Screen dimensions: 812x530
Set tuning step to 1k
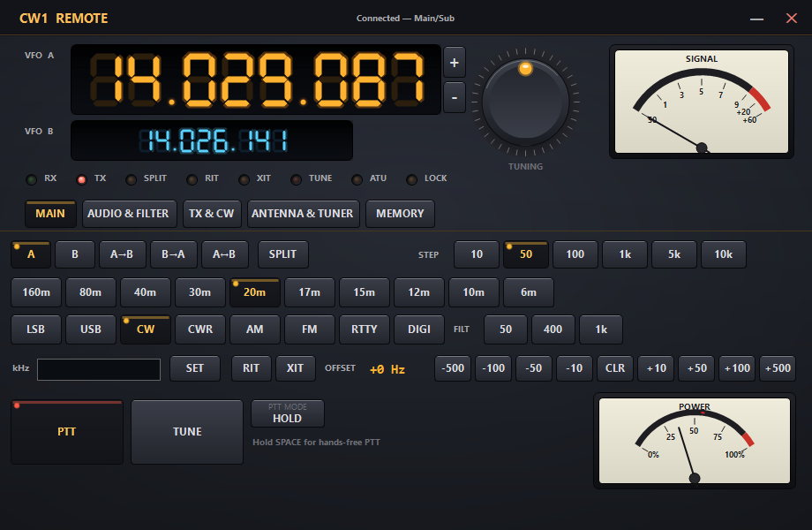point(625,254)
